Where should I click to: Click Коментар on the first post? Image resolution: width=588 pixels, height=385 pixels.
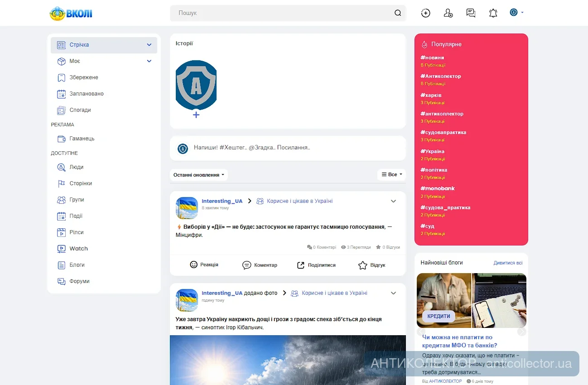coord(260,265)
